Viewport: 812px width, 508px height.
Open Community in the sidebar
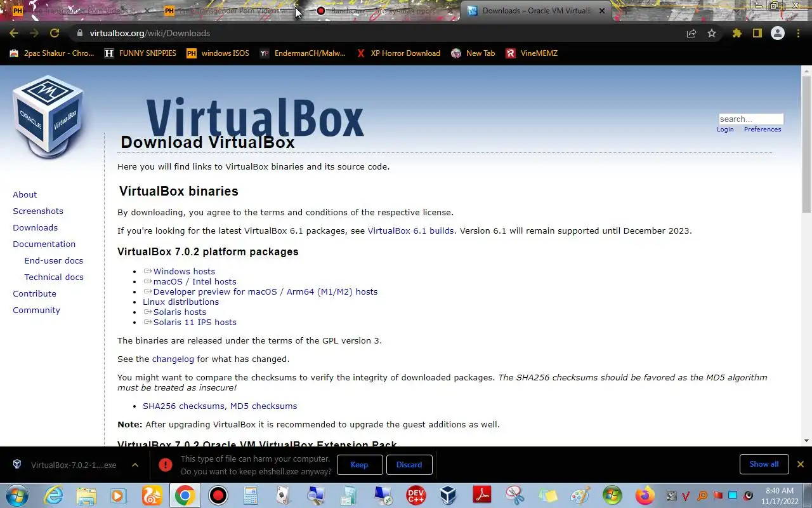tap(36, 310)
